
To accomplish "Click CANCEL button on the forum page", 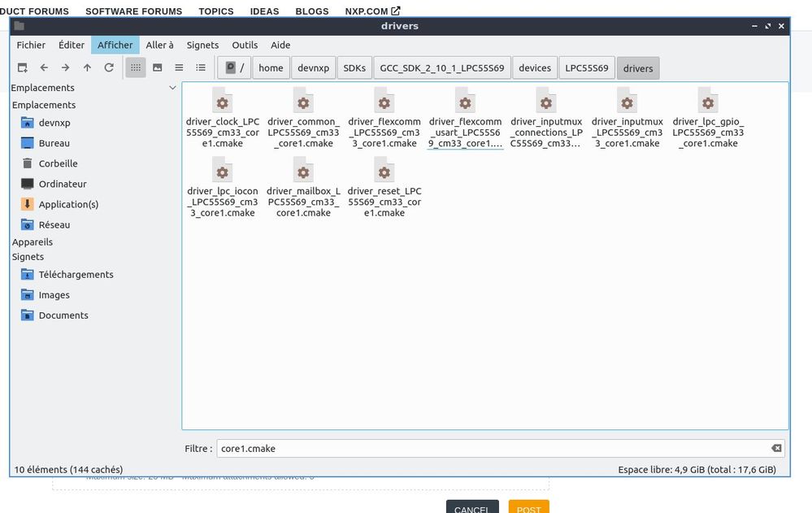I will coord(472,507).
